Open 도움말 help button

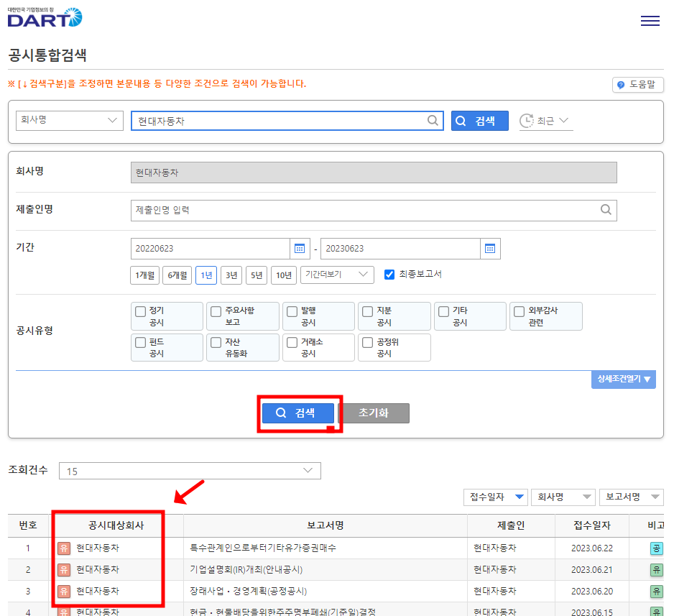coord(637,85)
